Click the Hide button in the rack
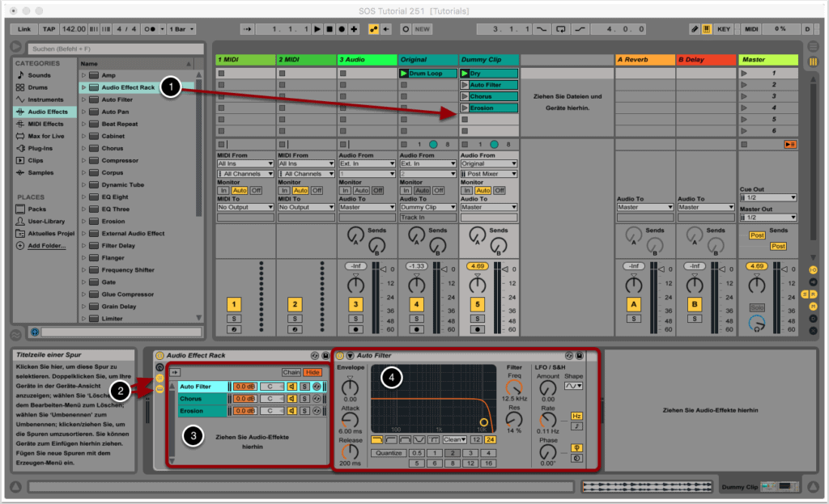 (x=312, y=372)
